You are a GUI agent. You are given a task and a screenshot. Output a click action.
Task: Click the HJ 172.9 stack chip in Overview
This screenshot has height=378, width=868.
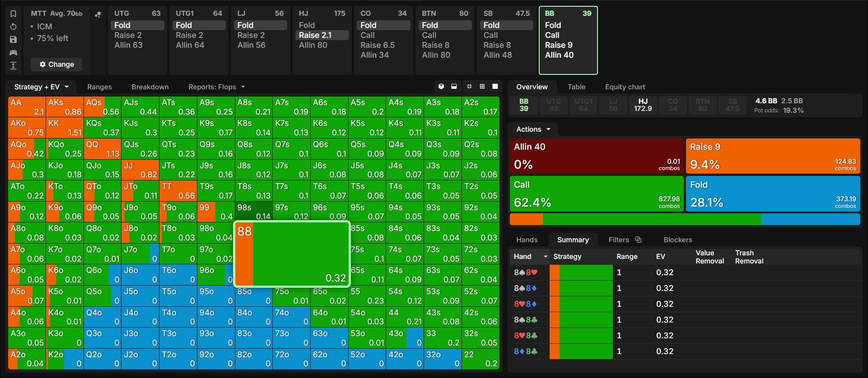coord(643,106)
